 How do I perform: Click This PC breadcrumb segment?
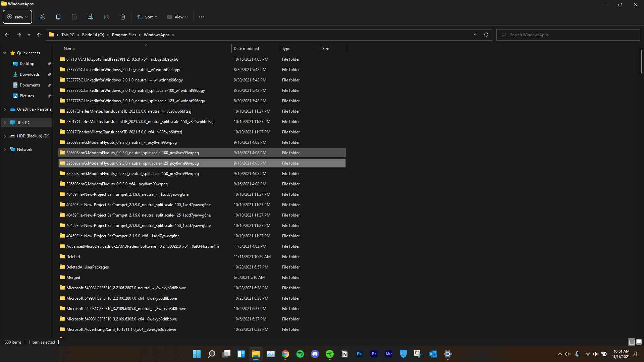(x=68, y=35)
